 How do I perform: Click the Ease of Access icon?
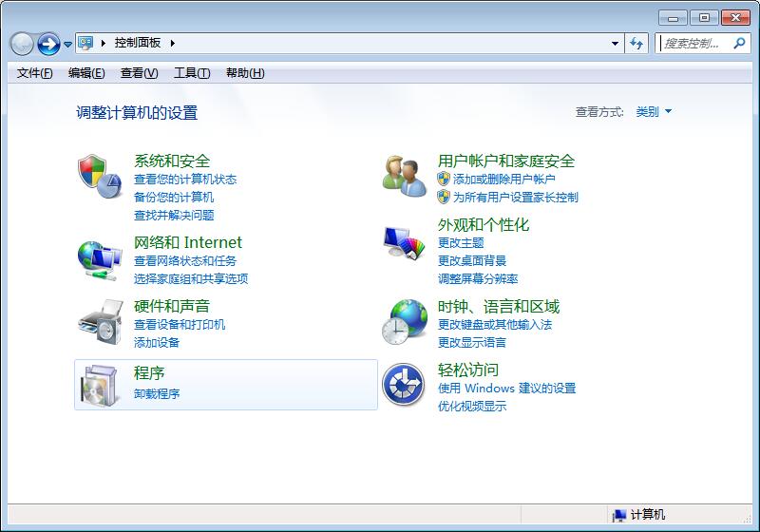pos(403,385)
